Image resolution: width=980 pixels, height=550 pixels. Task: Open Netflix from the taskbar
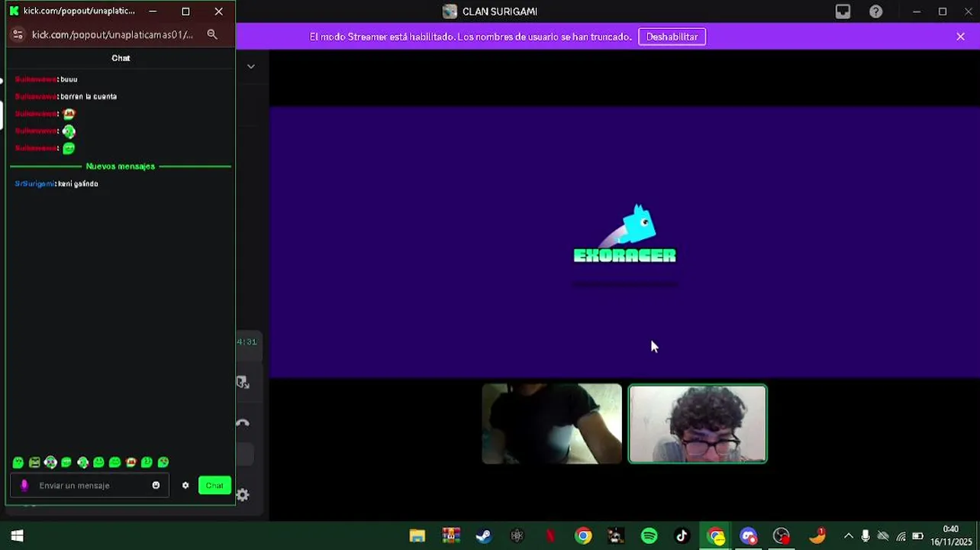coord(550,535)
